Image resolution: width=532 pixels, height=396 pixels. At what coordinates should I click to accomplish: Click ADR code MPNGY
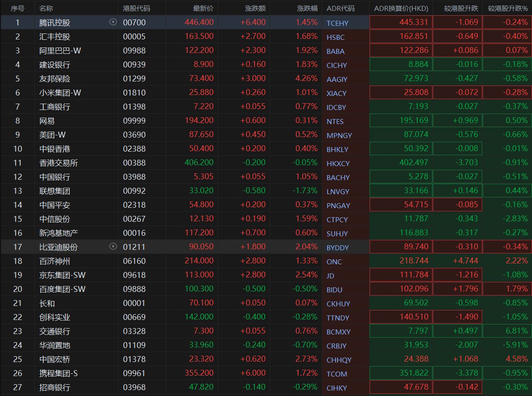click(339, 136)
